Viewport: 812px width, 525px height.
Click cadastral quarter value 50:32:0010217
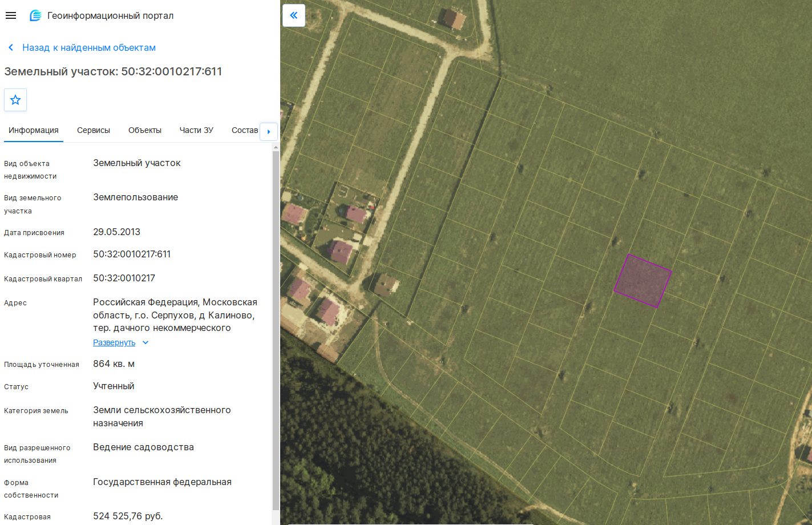124,278
